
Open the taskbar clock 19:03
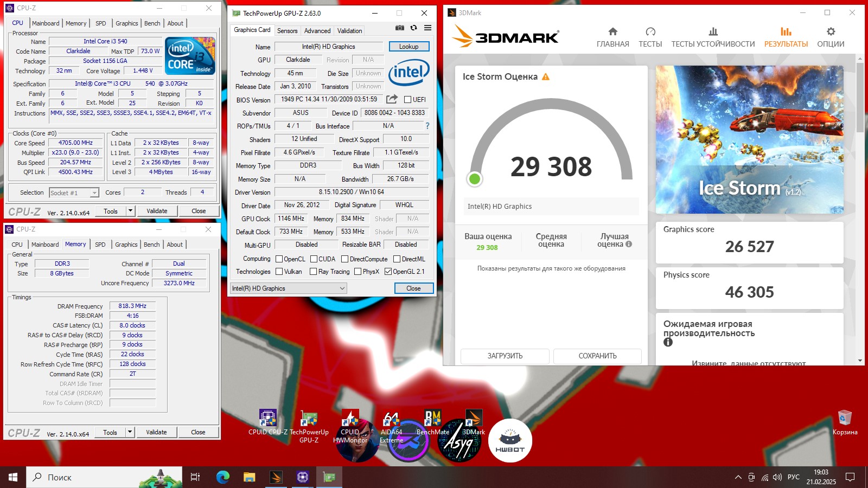(x=821, y=477)
